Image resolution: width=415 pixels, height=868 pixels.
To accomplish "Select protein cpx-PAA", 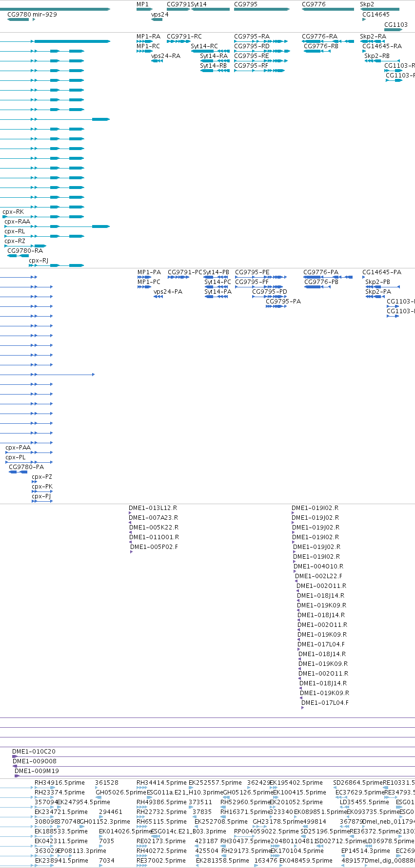I will [x=18, y=448].
